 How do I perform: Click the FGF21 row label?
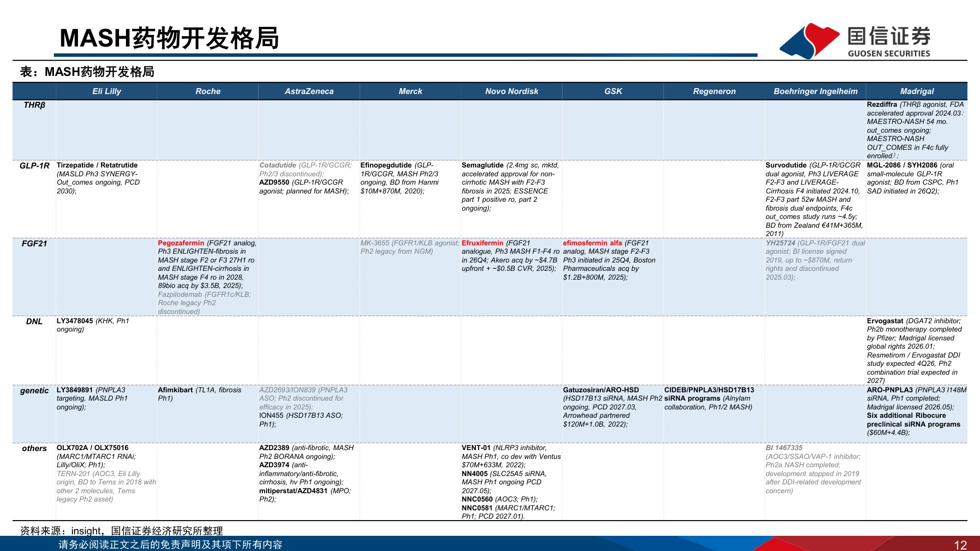pos(34,243)
